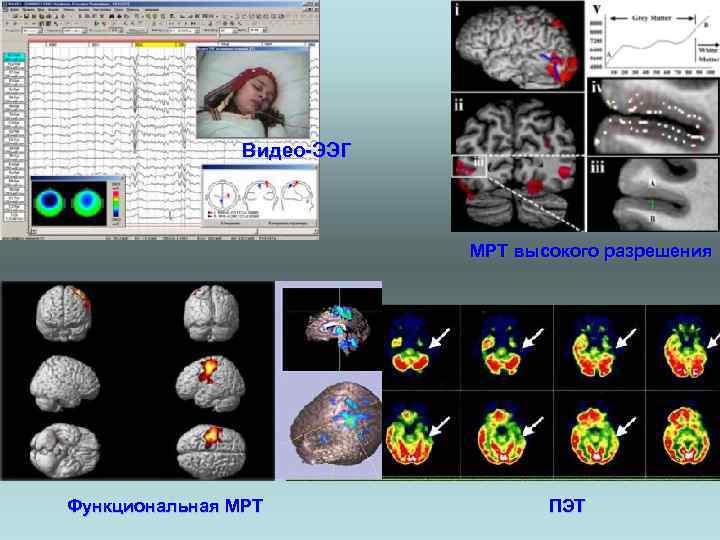Click the right button at the dipole window bottom
The width and height of the screenshot is (720, 540).
(x=287, y=223)
